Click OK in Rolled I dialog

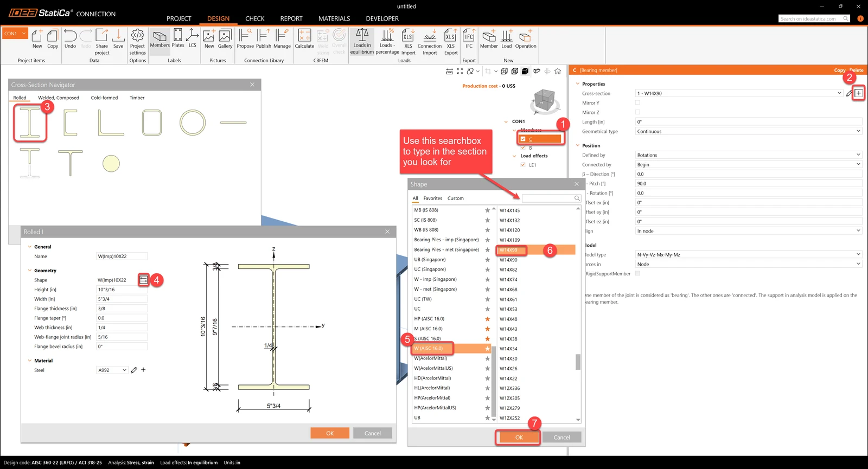[x=330, y=433]
